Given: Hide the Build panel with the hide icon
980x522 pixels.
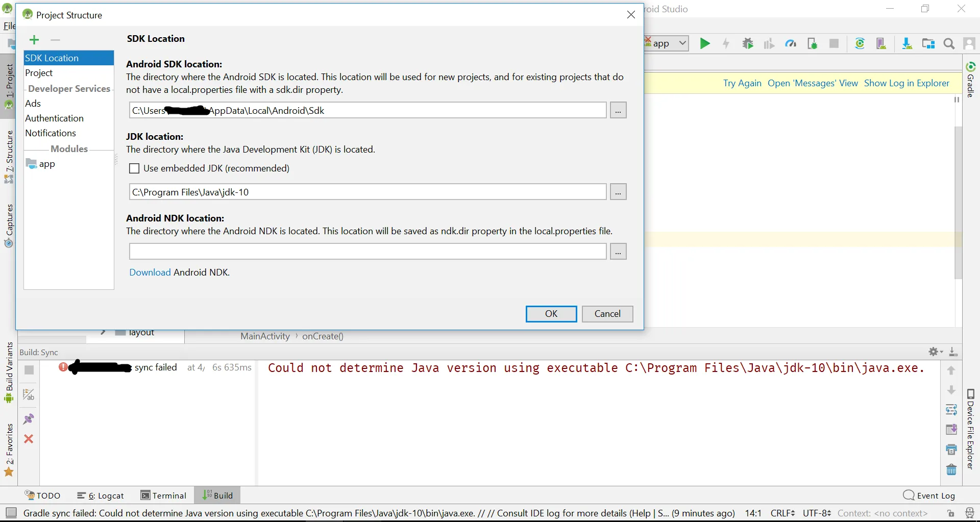Looking at the screenshot, I should point(953,352).
